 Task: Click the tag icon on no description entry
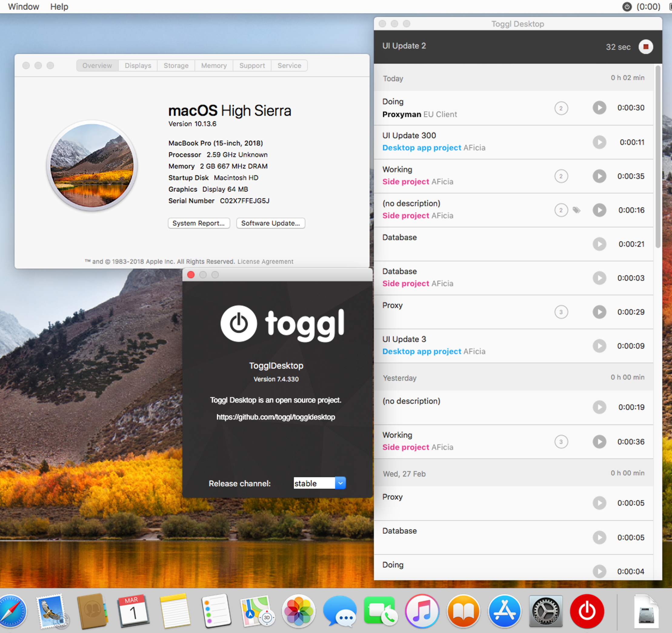[x=576, y=210]
